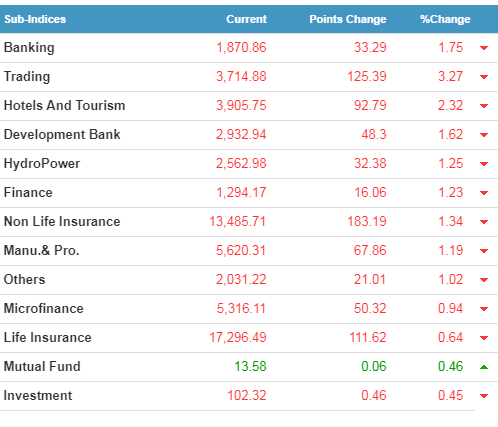Click Mutual Fund current value 13.58
Viewport: 498px width, 427px height.
250,366
